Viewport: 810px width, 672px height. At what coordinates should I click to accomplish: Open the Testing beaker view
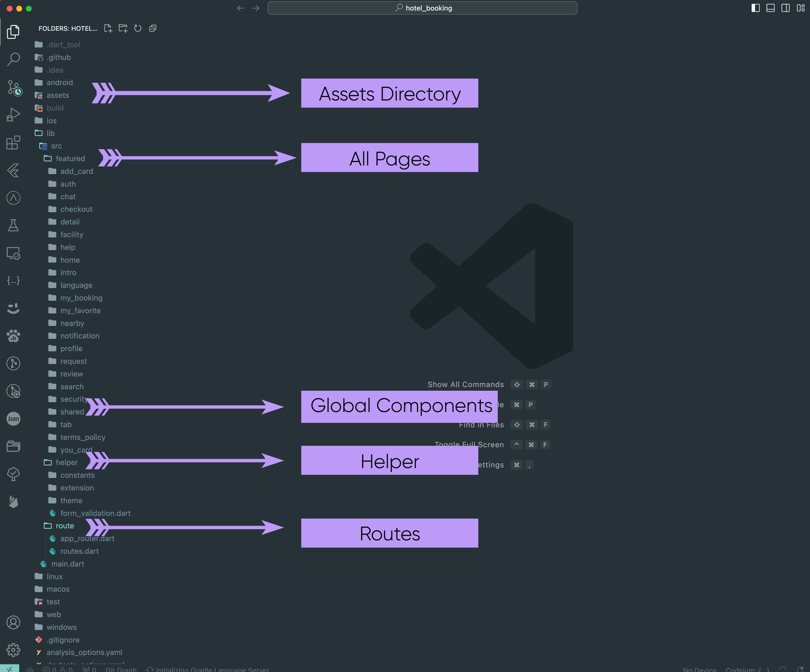tap(13, 225)
